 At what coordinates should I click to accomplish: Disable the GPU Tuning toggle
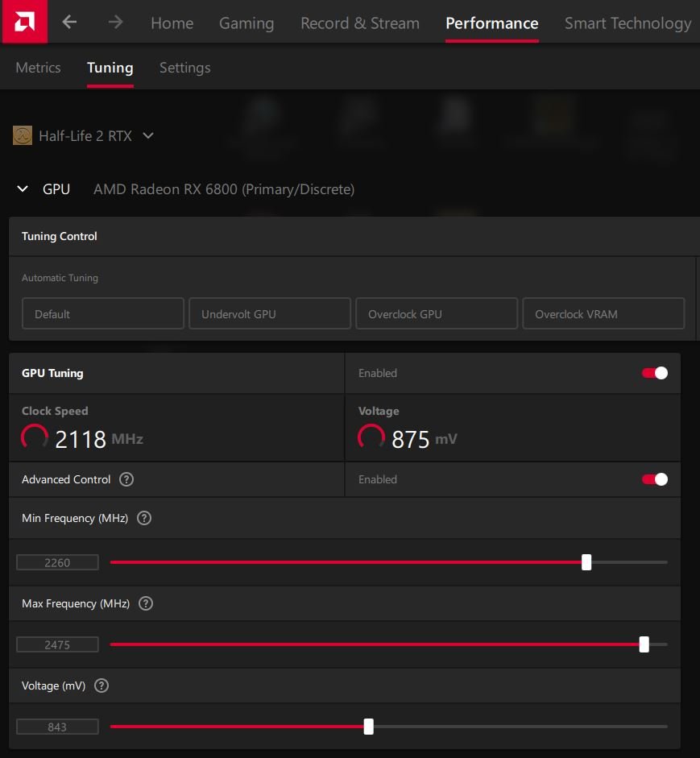click(655, 373)
